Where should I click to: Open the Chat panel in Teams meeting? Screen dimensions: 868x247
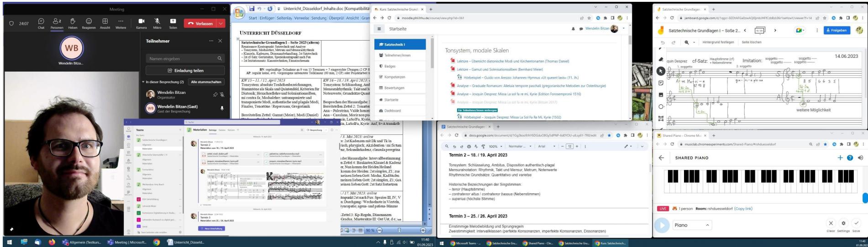(41, 23)
